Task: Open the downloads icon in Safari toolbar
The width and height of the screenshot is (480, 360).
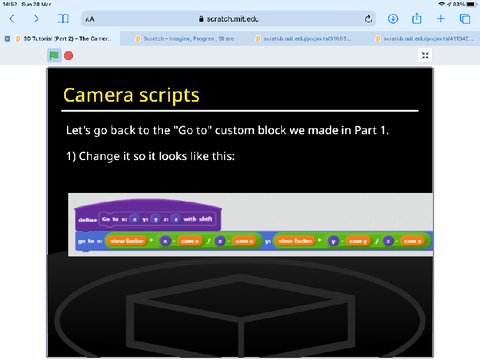Action: [x=393, y=19]
